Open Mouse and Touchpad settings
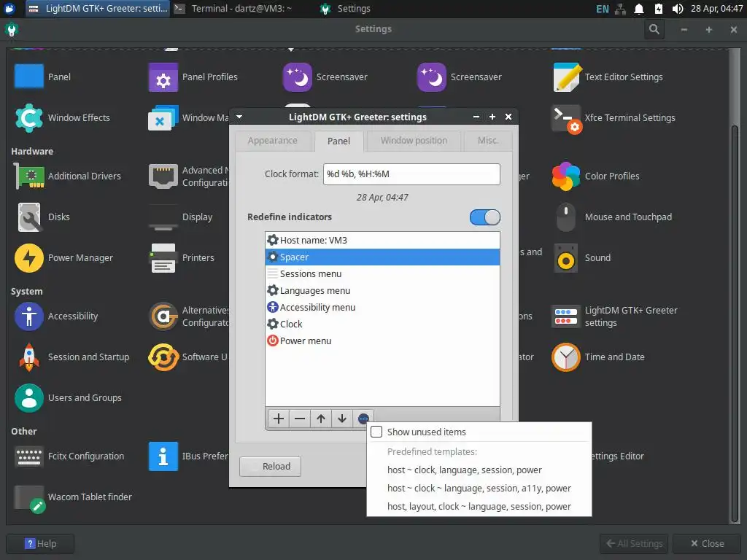Screen dimensions: 747x560 566,217
